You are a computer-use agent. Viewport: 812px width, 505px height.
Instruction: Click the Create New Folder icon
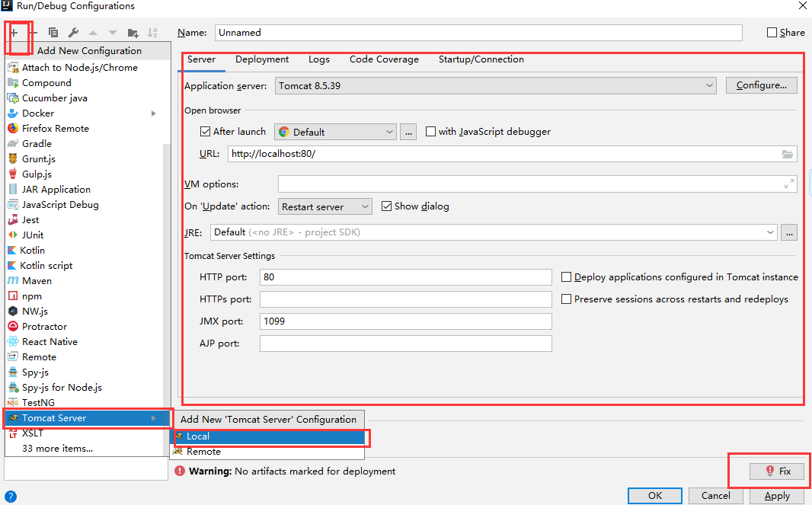click(x=133, y=33)
